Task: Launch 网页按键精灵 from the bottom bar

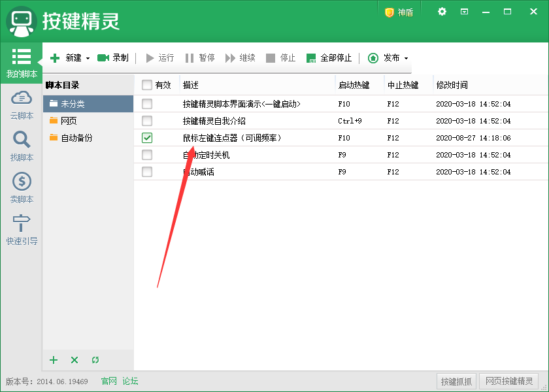Action: click(x=508, y=381)
